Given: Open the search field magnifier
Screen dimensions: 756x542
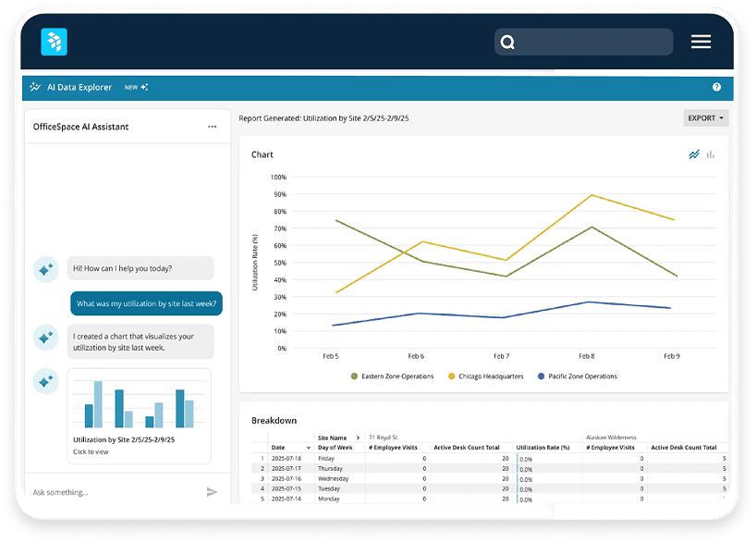Looking at the screenshot, I should pos(507,42).
